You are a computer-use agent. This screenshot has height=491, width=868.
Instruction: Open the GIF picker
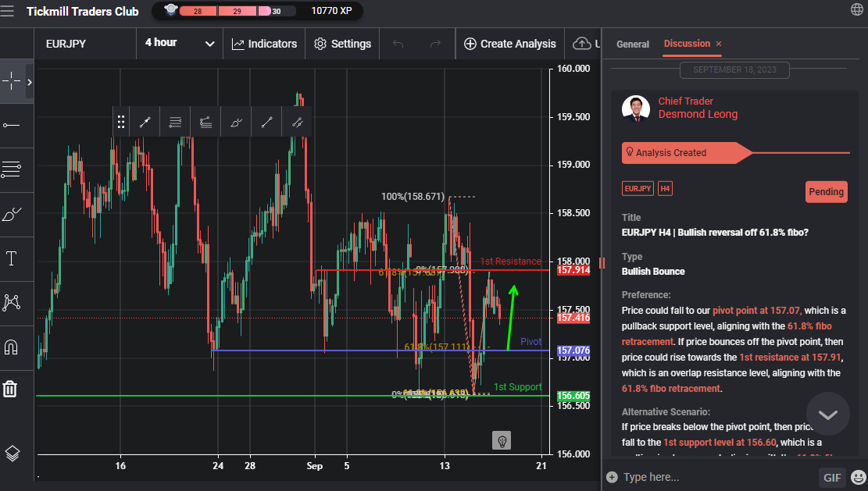832,478
